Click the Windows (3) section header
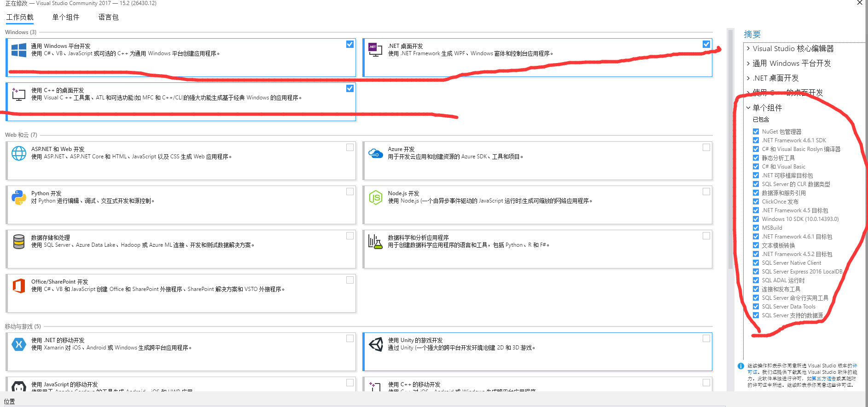The width and height of the screenshot is (868, 407). coord(21,32)
